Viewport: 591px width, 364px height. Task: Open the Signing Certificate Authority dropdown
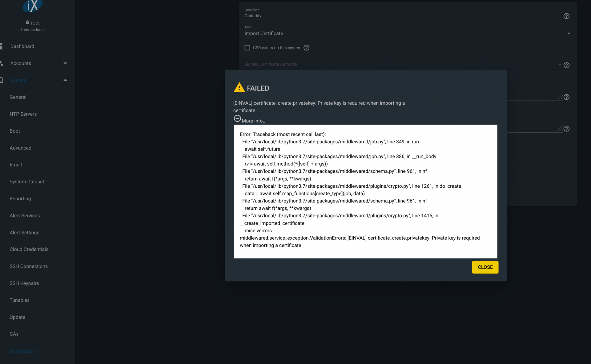tap(403, 65)
